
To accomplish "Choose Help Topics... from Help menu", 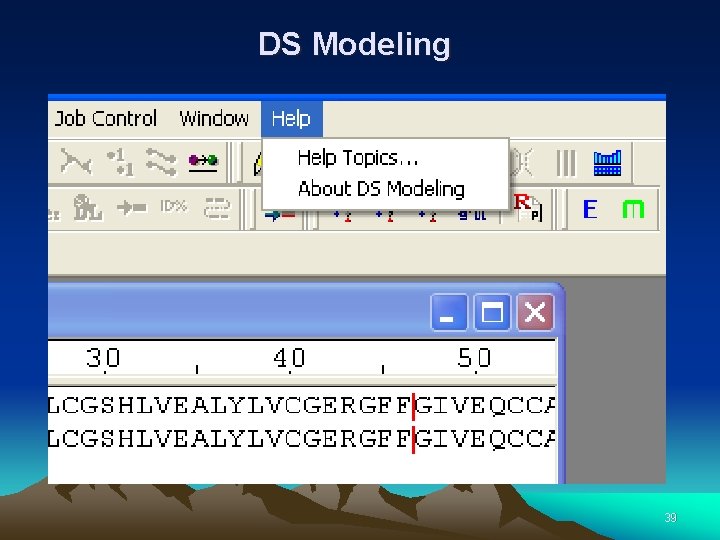I will click(358, 158).
